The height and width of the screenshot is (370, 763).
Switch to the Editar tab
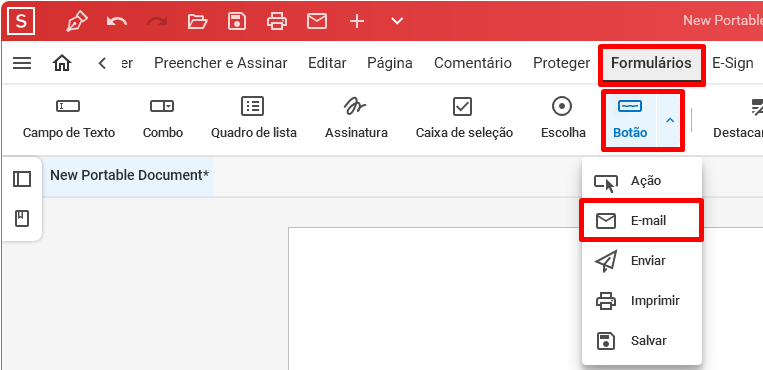click(327, 63)
